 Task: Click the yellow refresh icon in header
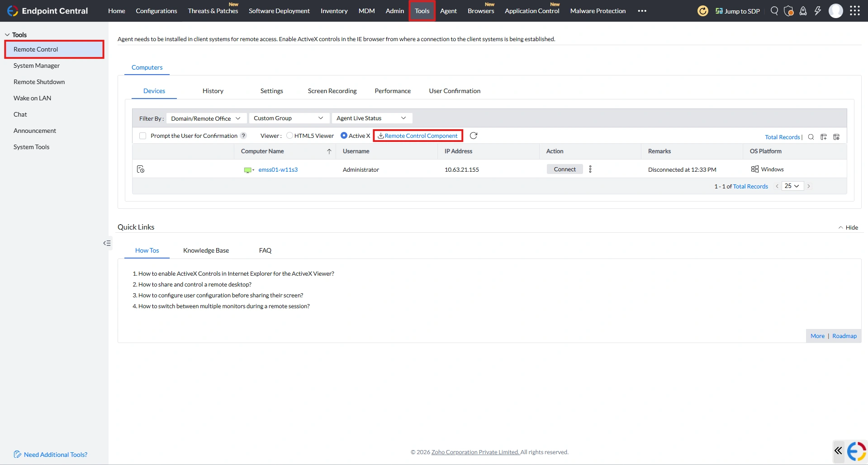point(702,11)
